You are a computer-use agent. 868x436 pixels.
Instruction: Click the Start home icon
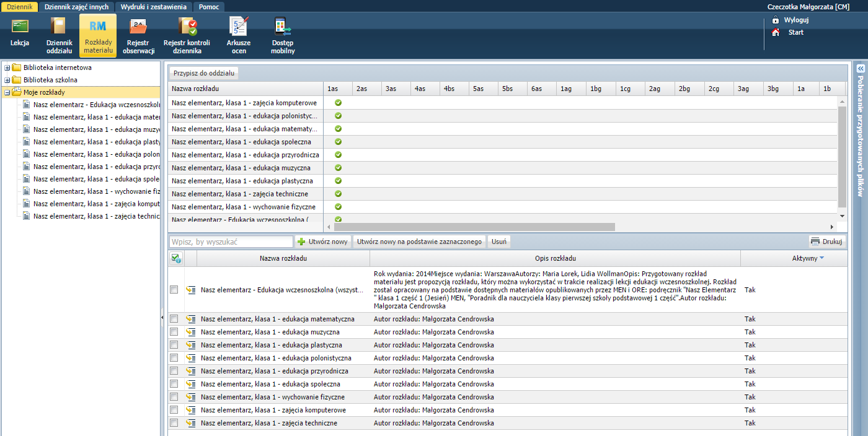(775, 32)
